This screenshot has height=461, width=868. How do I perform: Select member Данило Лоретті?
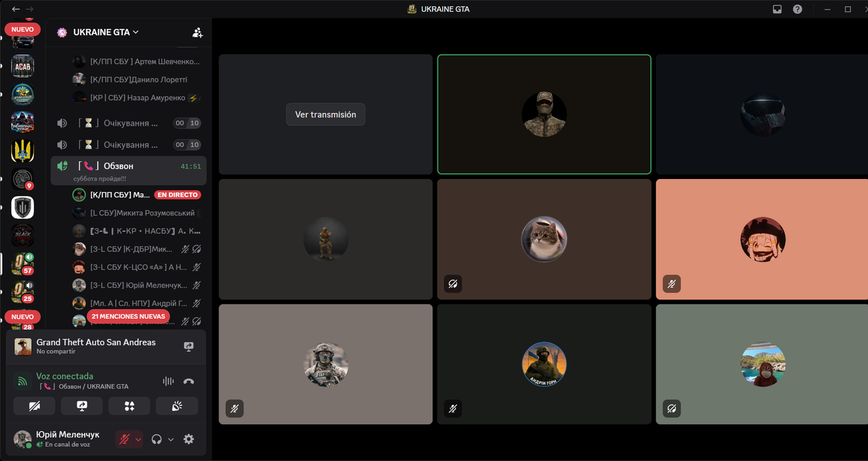click(136, 79)
